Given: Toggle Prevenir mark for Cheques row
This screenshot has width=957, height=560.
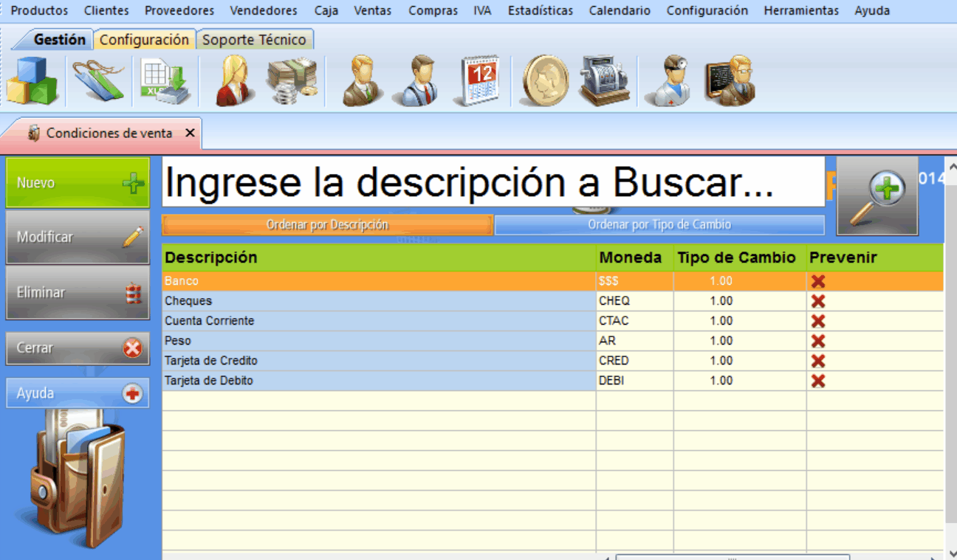Looking at the screenshot, I should coord(817,301).
